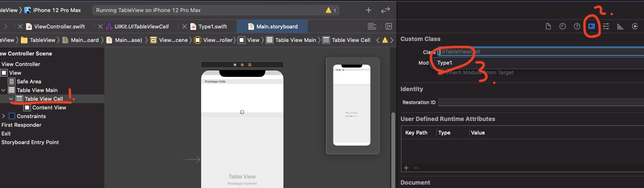Click the Table View Cell breadcrumb
This screenshot has width=644, height=188.
pyautogui.click(x=346, y=40)
